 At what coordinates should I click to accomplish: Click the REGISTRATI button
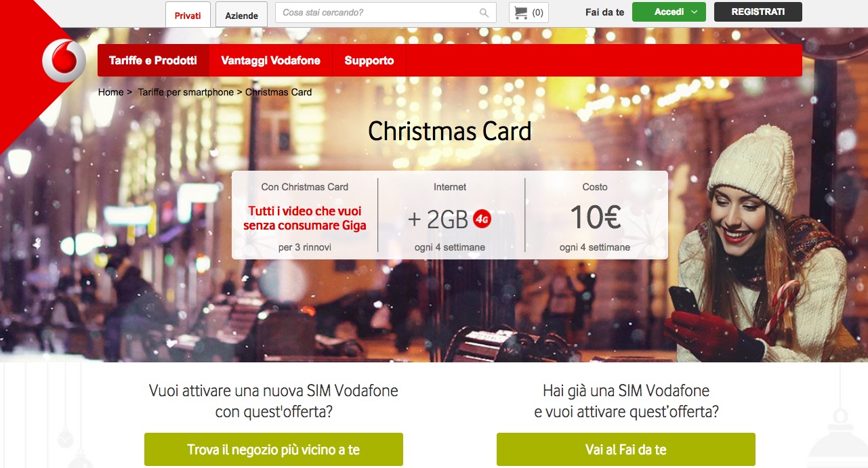pyautogui.click(x=758, y=12)
